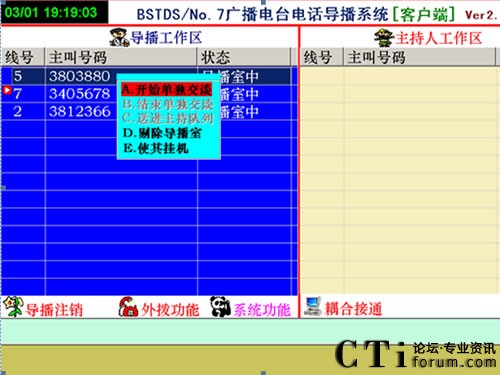500x375 pixels.
Task: Choose greyed menu item C. 送进主持队列
Action: pos(168,118)
